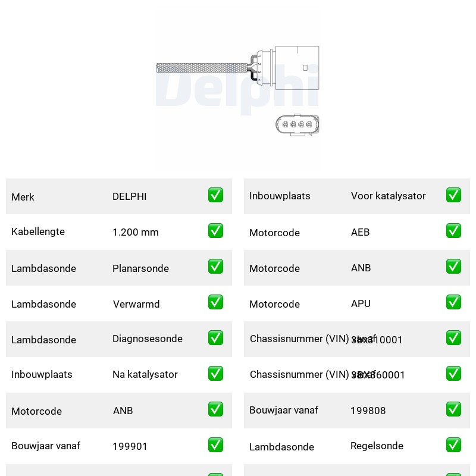This screenshot has height=476, width=476.
Task: Open the Delphi lambda sensor product image
Action: tap(237, 90)
